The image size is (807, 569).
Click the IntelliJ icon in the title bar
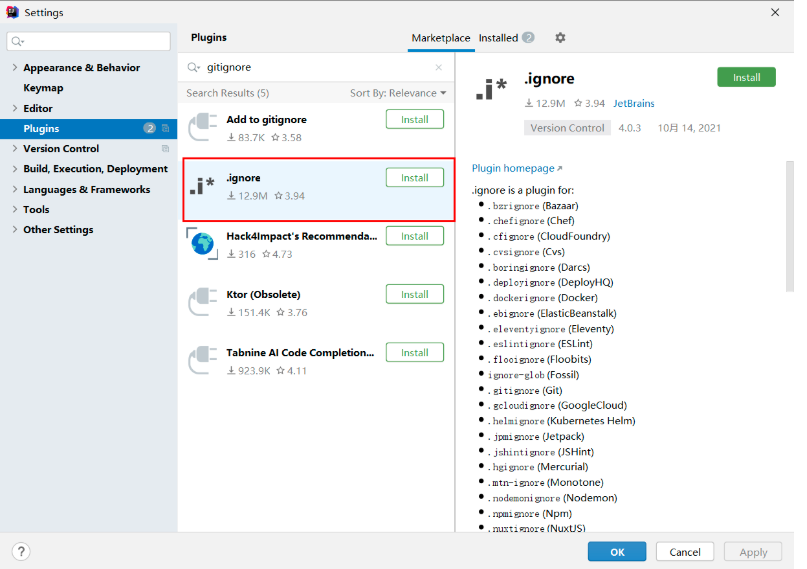[12, 12]
